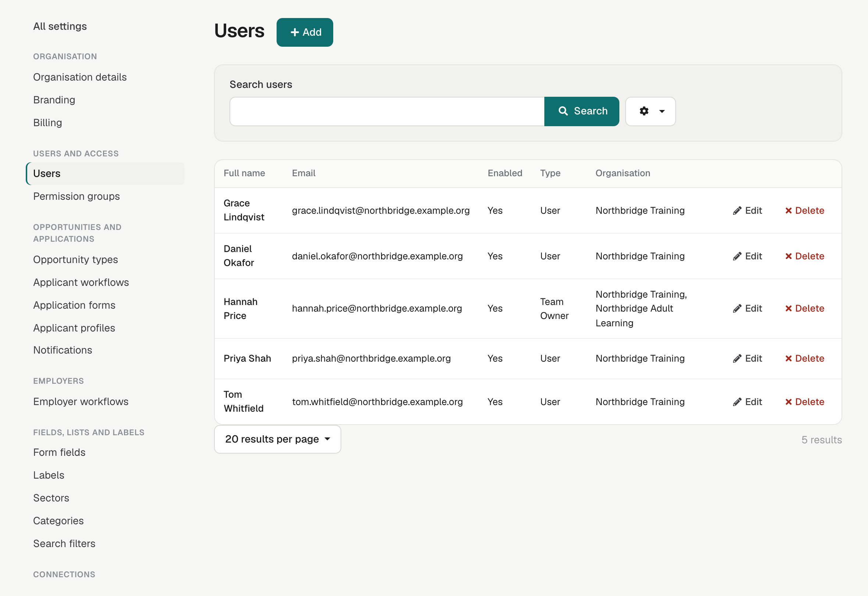Click the Type column header

550,173
